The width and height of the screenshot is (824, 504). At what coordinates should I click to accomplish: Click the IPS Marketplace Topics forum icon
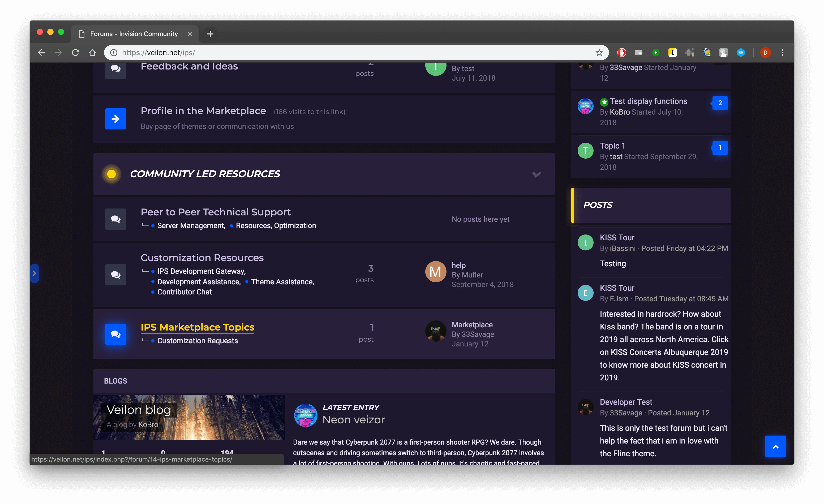pos(115,334)
